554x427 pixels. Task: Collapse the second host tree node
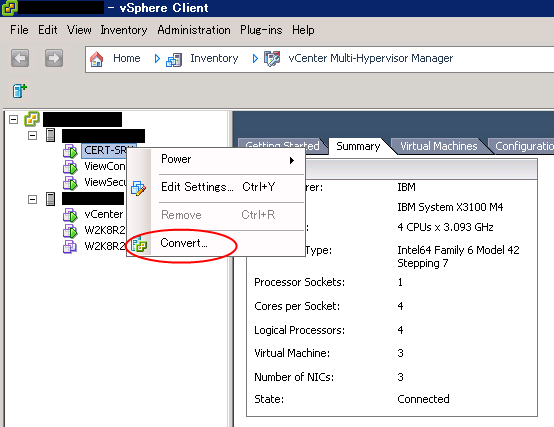[x=32, y=200]
